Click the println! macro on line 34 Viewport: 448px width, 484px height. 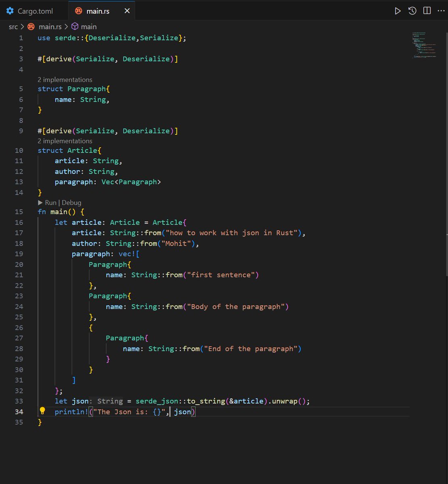tap(72, 412)
